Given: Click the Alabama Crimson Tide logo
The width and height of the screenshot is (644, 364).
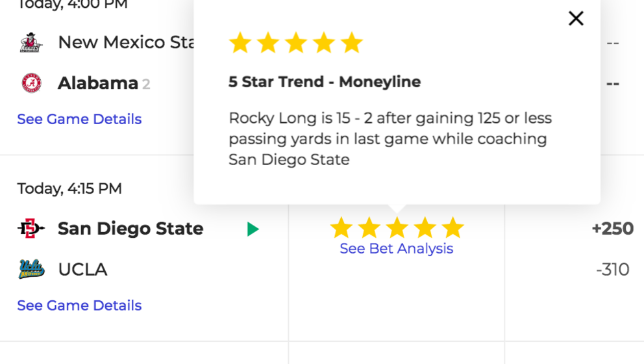Looking at the screenshot, I should (32, 83).
